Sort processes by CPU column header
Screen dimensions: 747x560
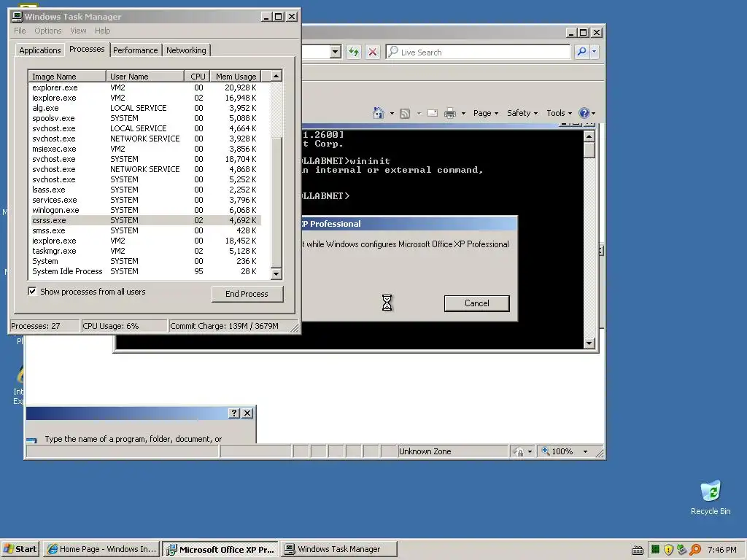coord(197,76)
